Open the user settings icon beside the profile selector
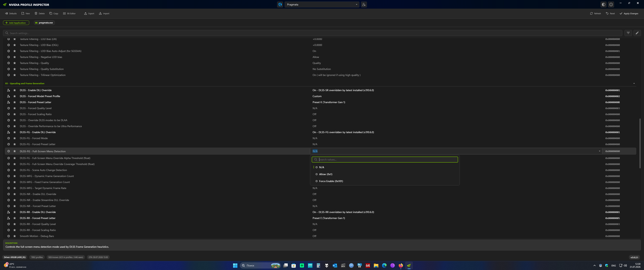Viewport: 644px width, 270px height. pos(364,4)
